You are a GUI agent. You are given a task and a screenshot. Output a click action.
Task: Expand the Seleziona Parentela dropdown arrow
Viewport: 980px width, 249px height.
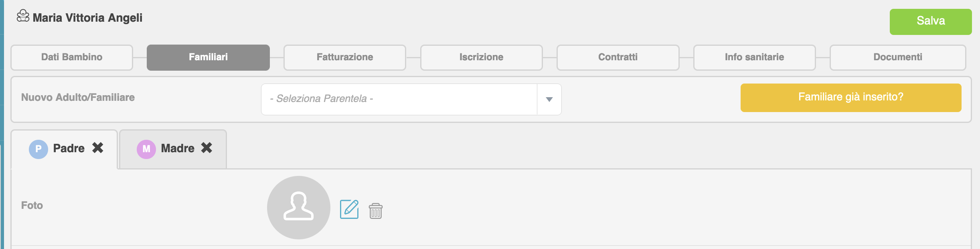pyautogui.click(x=549, y=99)
